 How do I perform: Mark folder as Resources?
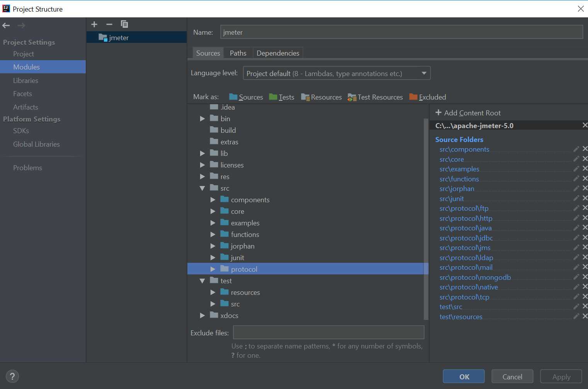(x=321, y=97)
